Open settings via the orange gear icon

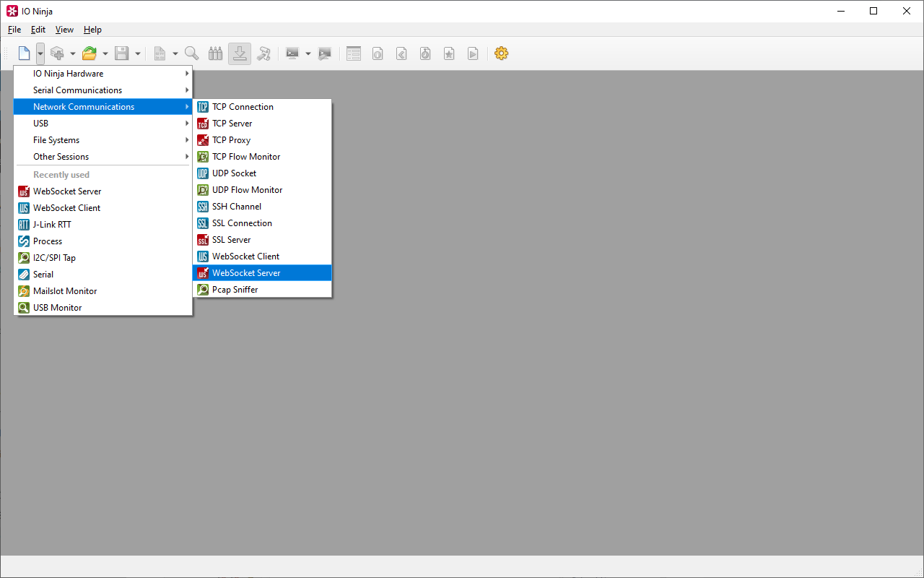[502, 53]
